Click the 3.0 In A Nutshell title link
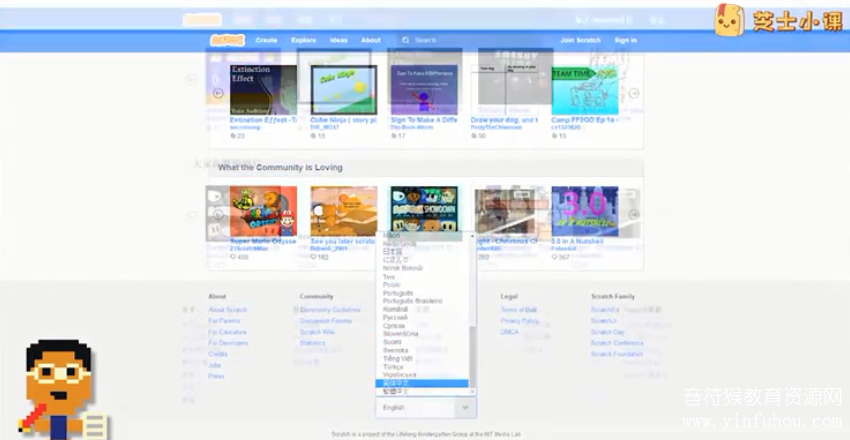 pos(577,241)
